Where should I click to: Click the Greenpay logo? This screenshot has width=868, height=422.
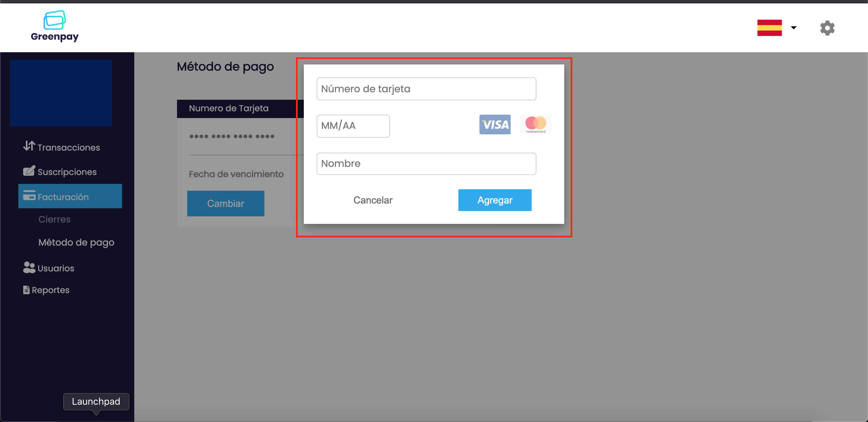point(55,26)
